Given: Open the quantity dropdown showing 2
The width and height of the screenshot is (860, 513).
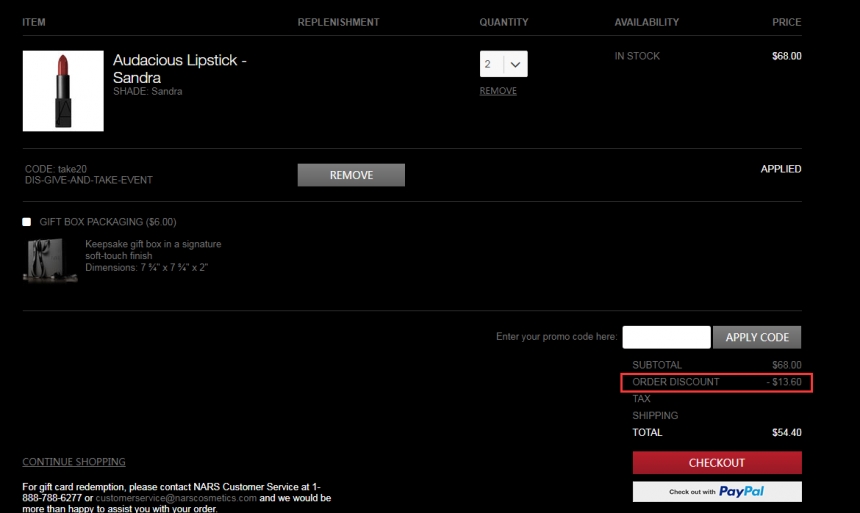Looking at the screenshot, I should tap(503, 64).
